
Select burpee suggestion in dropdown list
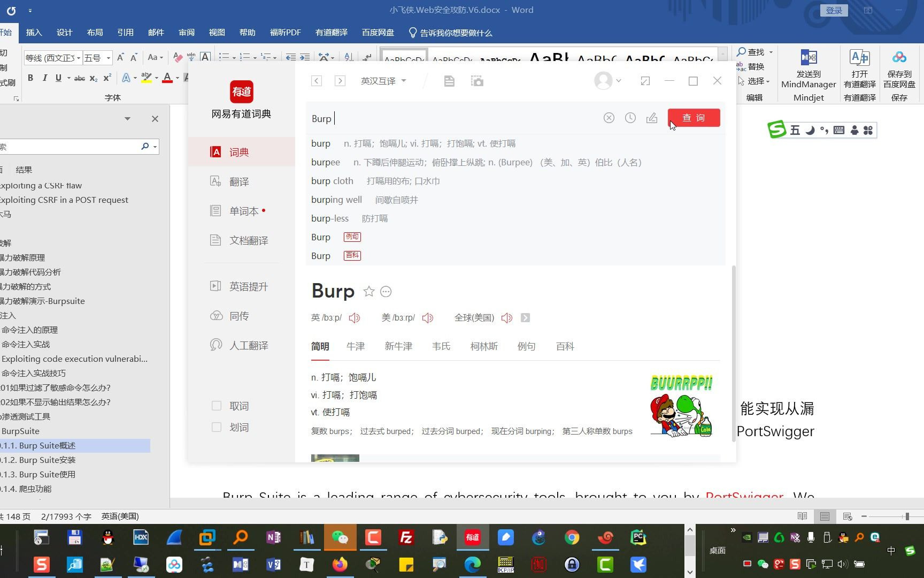[x=515, y=162]
